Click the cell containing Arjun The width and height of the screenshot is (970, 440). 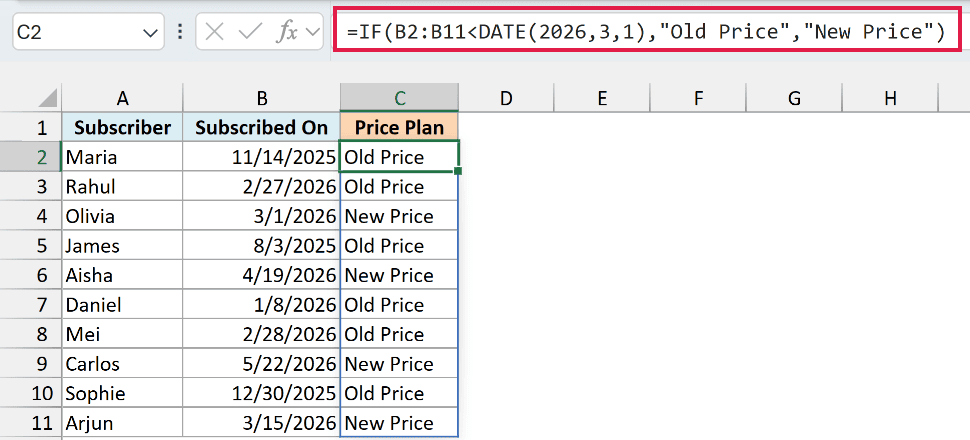click(x=122, y=423)
